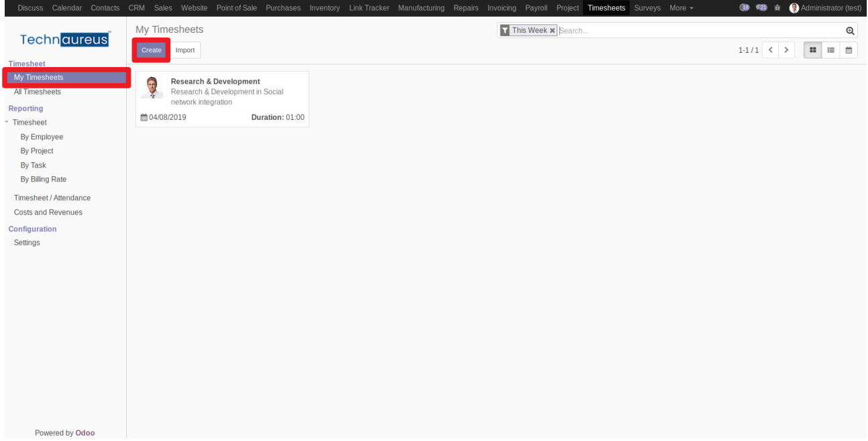Open Payroll app
Viewport: 868px width, 441px height.
537,8
